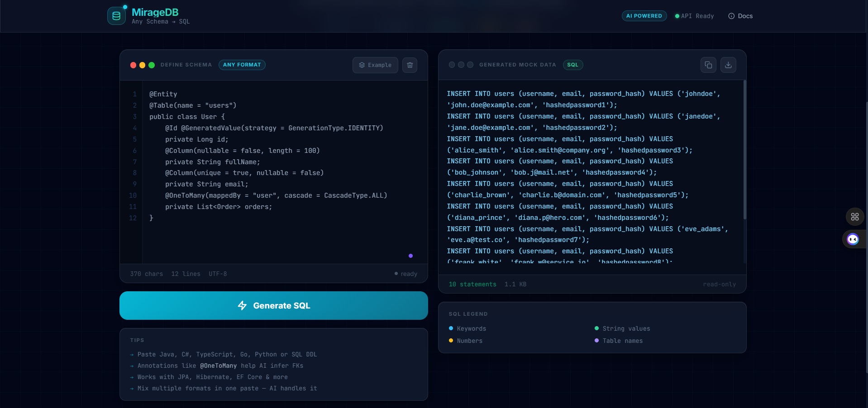Click the SQL badge in output panel
Viewport: 868px width, 408px height.
573,65
